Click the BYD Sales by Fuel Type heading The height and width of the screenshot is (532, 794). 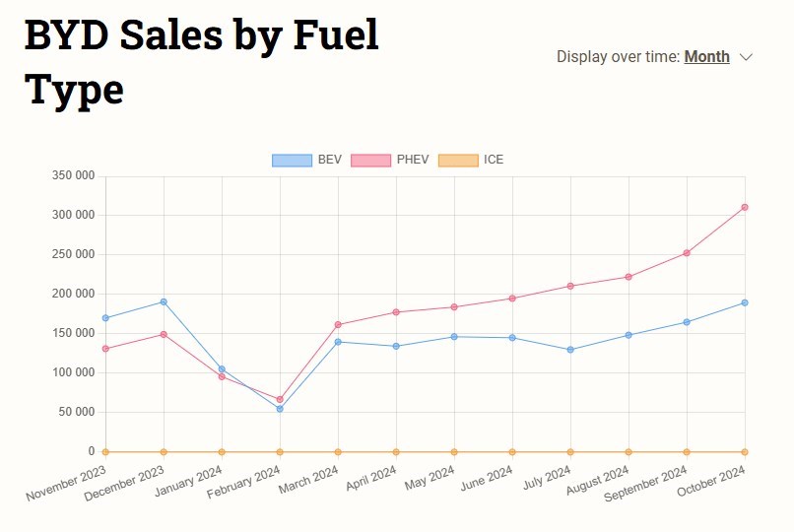[201, 61]
